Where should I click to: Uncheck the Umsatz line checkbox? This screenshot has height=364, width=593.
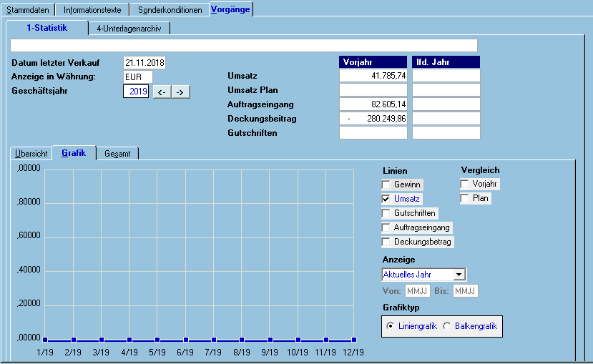tap(386, 199)
